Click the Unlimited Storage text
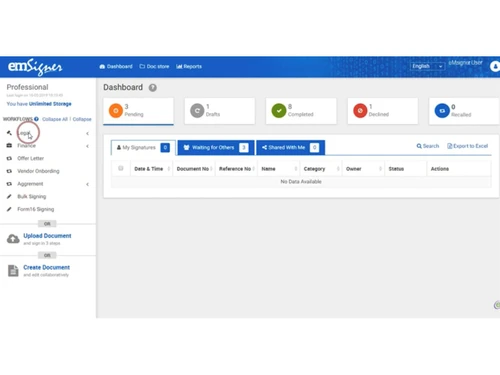 50,104
